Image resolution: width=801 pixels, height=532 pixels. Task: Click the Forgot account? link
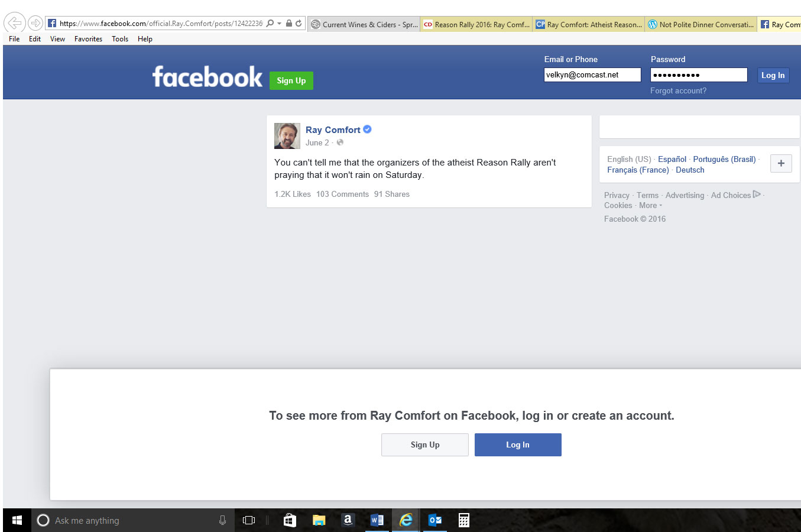tap(678, 90)
